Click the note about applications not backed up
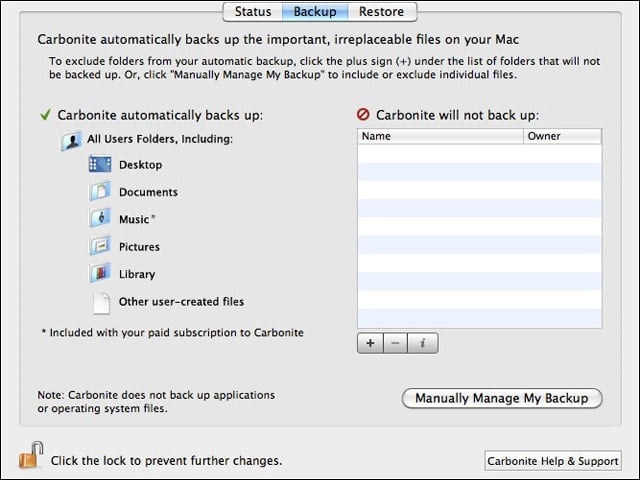Viewport: 640px width, 480px height. (x=156, y=402)
